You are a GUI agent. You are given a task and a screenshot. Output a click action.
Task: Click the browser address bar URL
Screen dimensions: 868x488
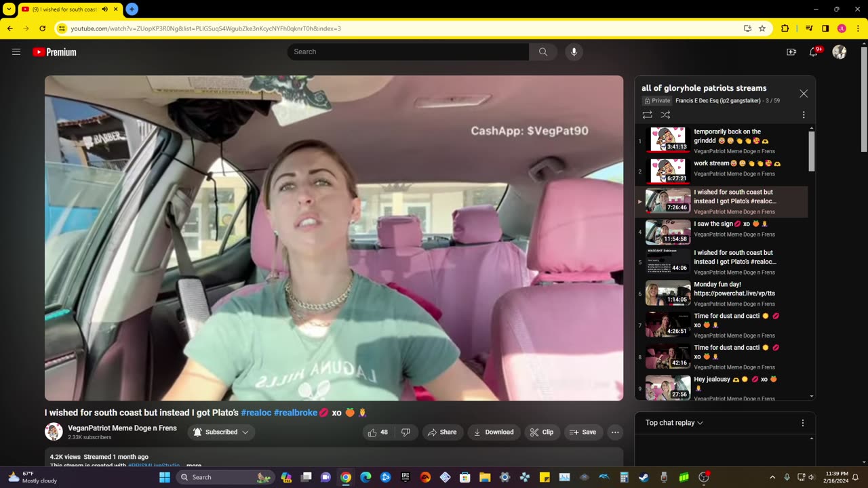tap(205, 28)
